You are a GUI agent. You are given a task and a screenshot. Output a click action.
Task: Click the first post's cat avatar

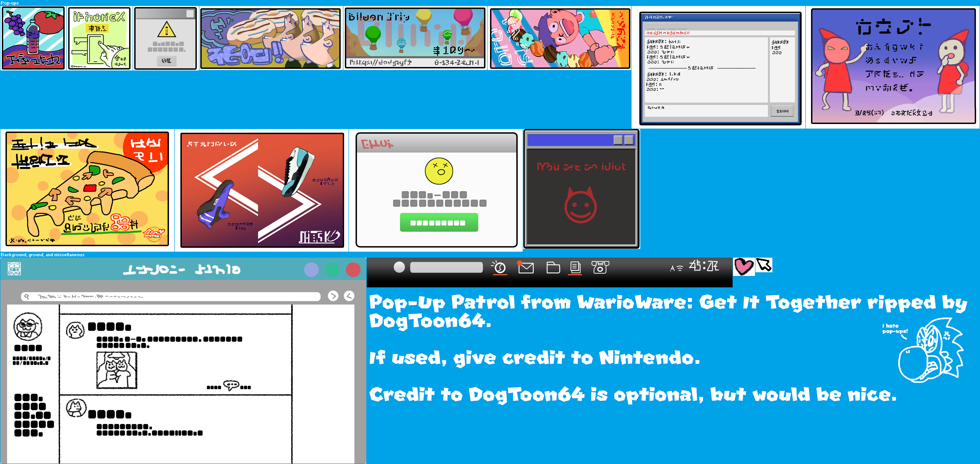click(75, 330)
